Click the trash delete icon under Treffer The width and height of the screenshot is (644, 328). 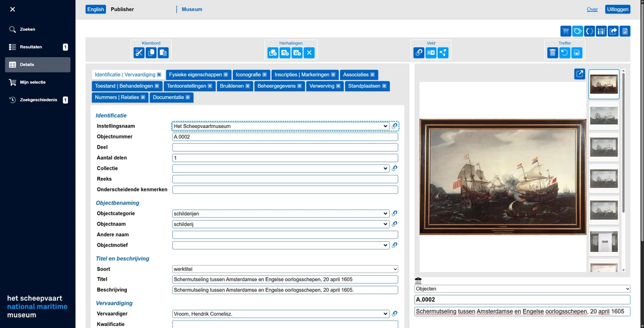click(x=552, y=52)
